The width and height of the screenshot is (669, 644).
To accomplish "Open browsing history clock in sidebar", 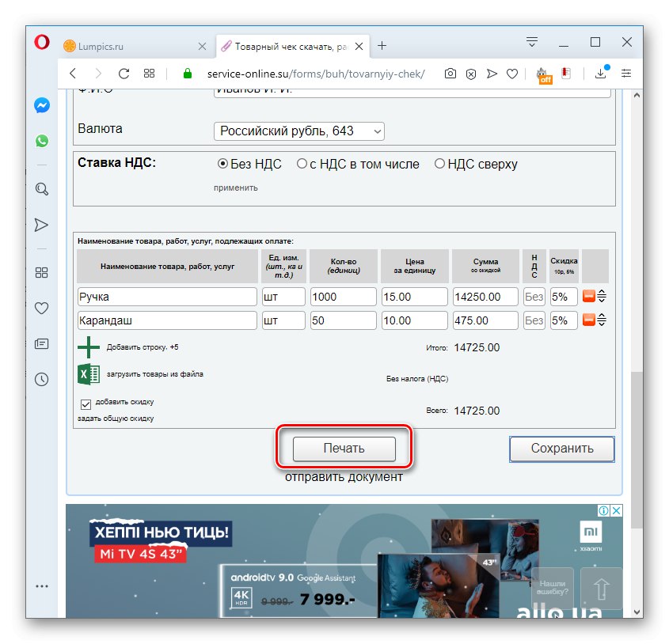I will pyautogui.click(x=41, y=379).
